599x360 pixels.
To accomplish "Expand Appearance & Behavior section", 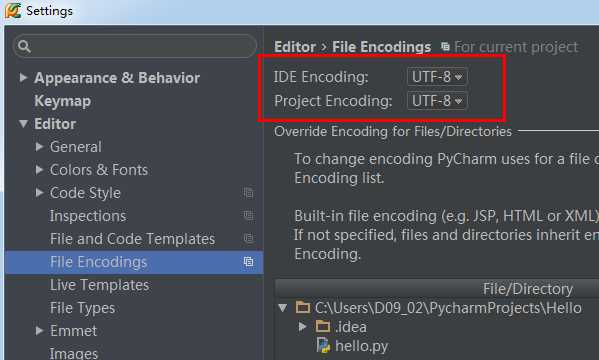I will (23, 78).
